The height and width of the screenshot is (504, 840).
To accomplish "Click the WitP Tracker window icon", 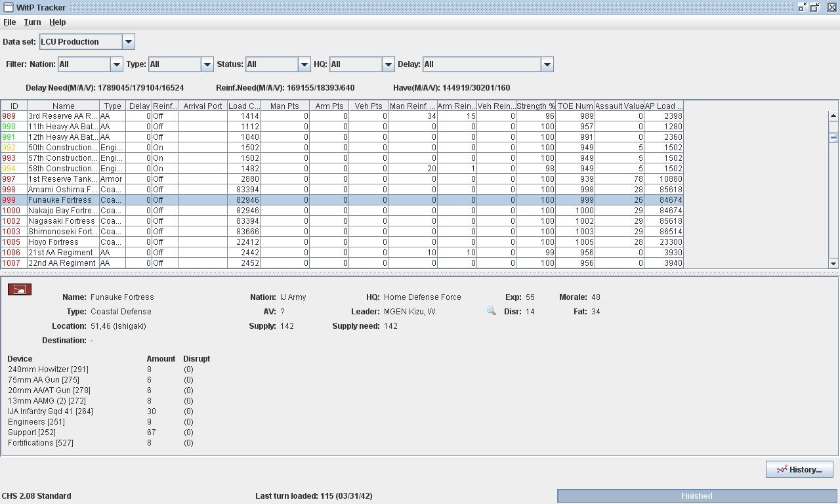I will pos(8,7).
